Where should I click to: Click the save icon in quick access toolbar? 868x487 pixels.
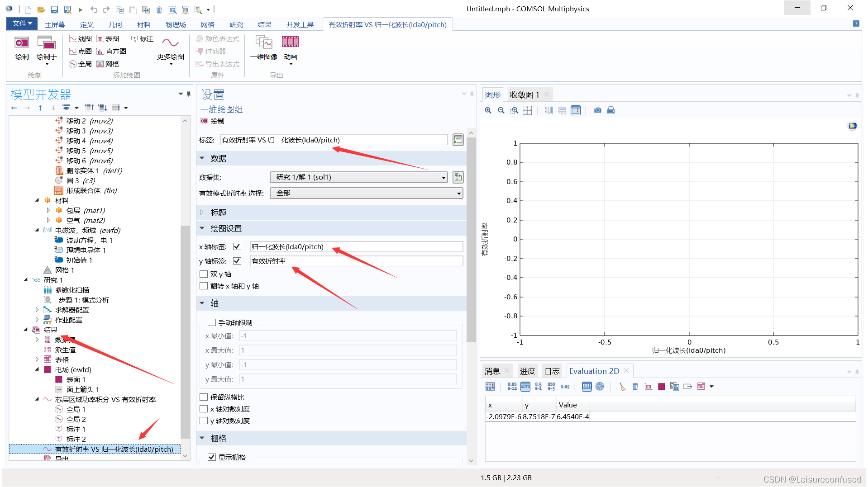click(x=54, y=9)
